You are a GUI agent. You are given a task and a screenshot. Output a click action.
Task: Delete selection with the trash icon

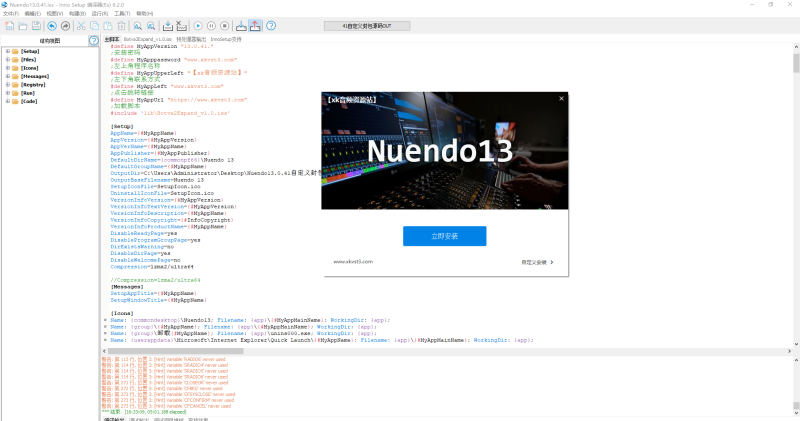(121, 26)
